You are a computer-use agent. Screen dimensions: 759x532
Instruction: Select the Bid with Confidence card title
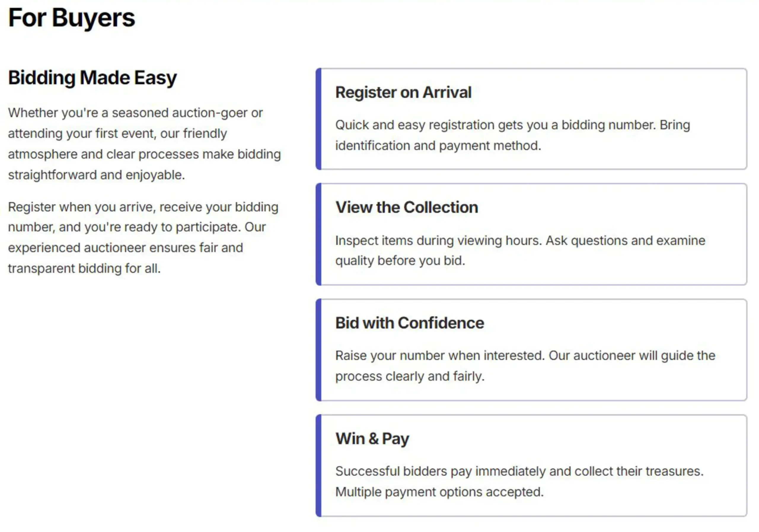(x=409, y=323)
